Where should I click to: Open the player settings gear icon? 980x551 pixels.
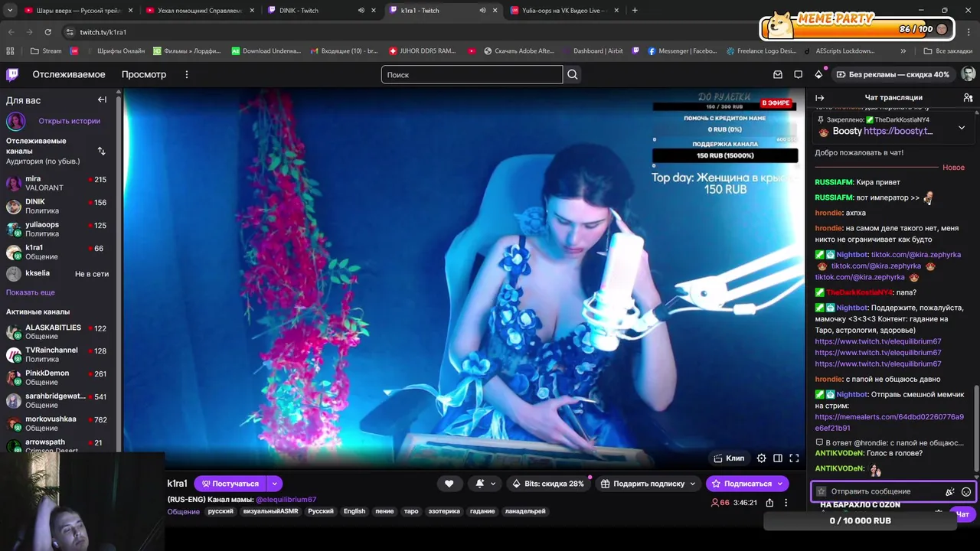(x=761, y=458)
